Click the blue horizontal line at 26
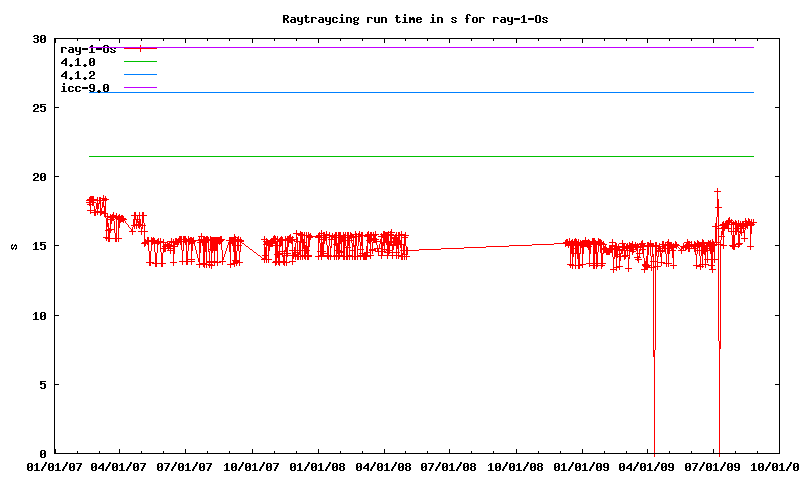The width and height of the screenshot is (800, 480). [x=420, y=92]
